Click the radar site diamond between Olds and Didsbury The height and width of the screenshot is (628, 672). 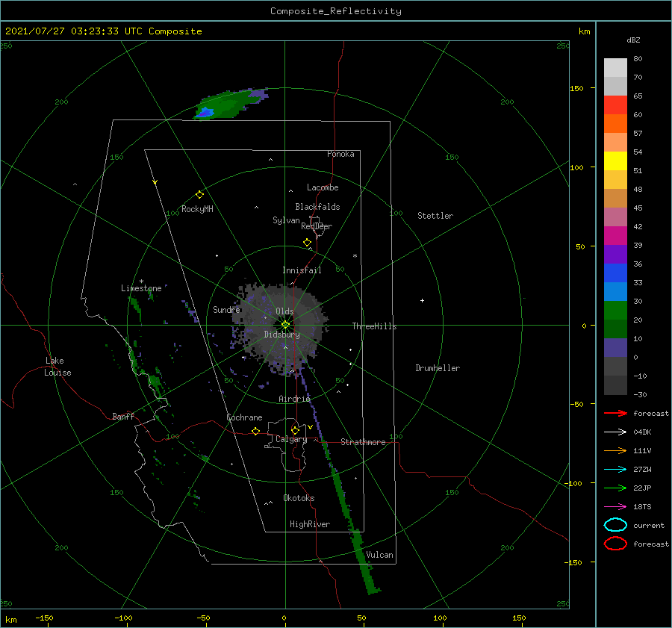pos(285,325)
